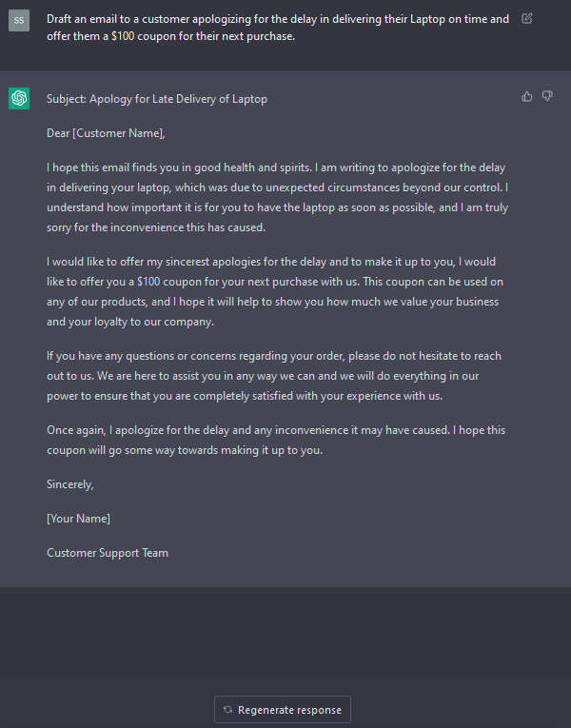Image resolution: width=571 pixels, height=728 pixels.
Task: Click the paragraph beginning 'I would like to offer'
Action: pyautogui.click(x=275, y=291)
